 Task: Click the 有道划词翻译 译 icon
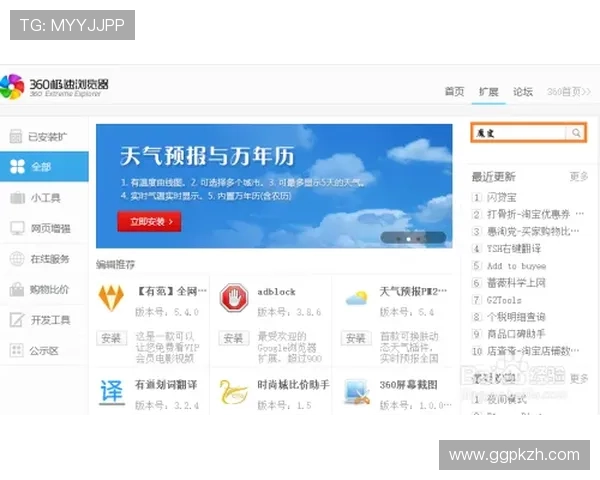point(112,392)
